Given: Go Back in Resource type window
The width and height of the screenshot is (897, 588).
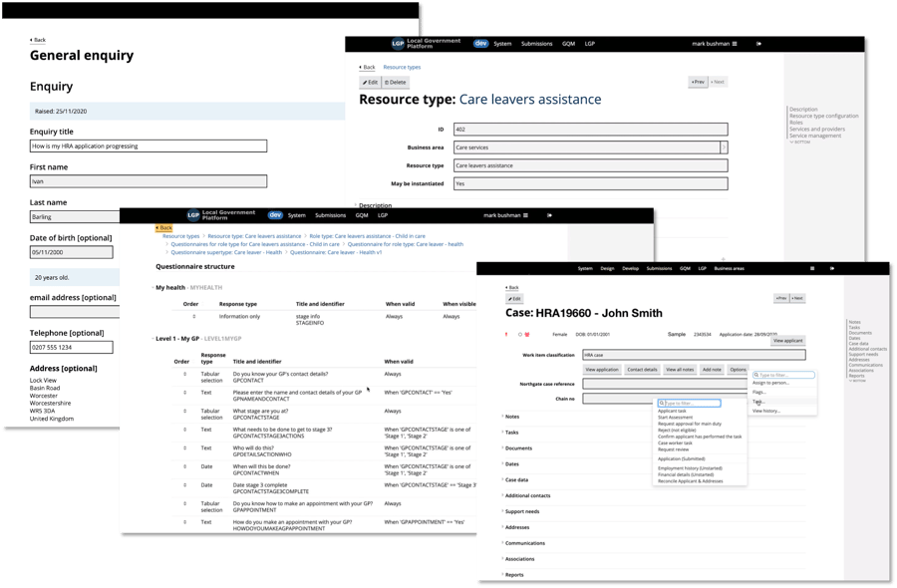Looking at the screenshot, I should coord(367,68).
